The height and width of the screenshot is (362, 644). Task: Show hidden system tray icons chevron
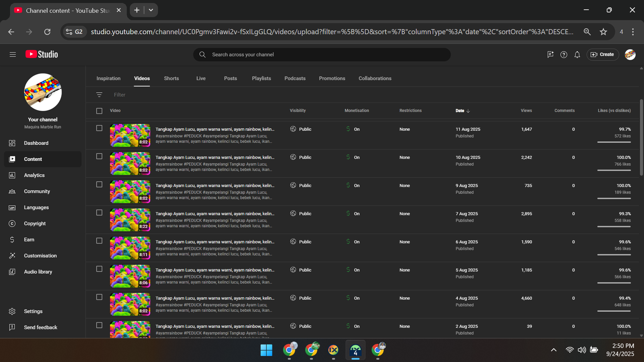pyautogui.click(x=554, y=350)
